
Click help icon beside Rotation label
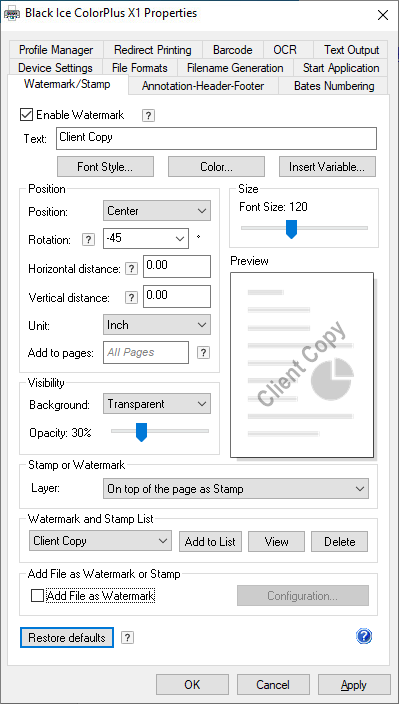(x=88, y=240)
